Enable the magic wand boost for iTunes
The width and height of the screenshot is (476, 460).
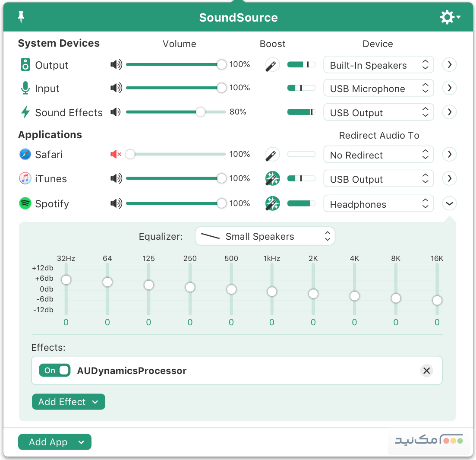(272, 178)
